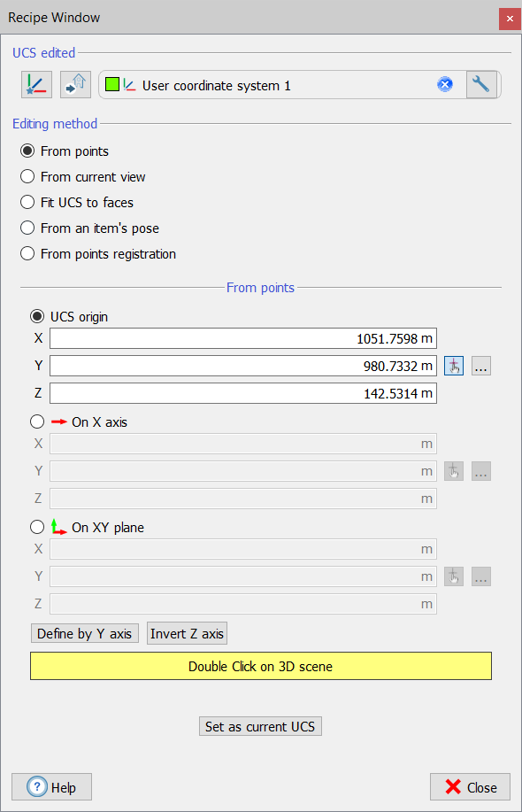
Task: Click the create new UCS icon
Action: (37, 85)
